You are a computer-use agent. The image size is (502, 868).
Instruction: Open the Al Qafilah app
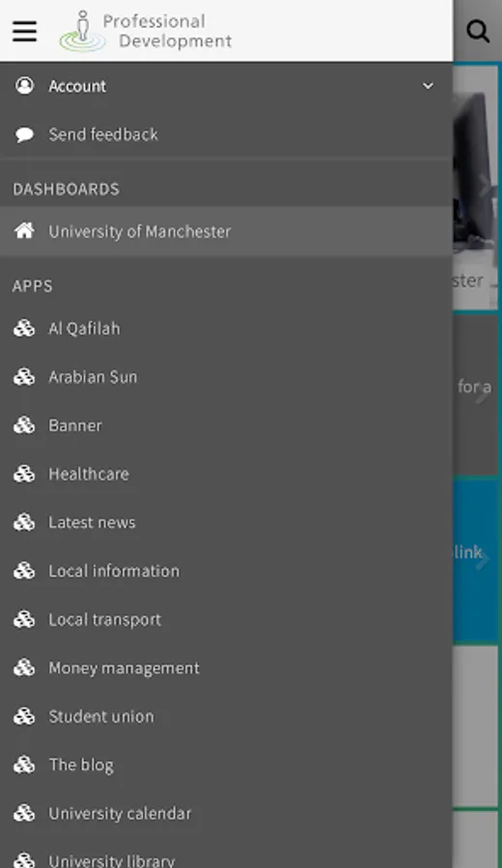[226, 328]
